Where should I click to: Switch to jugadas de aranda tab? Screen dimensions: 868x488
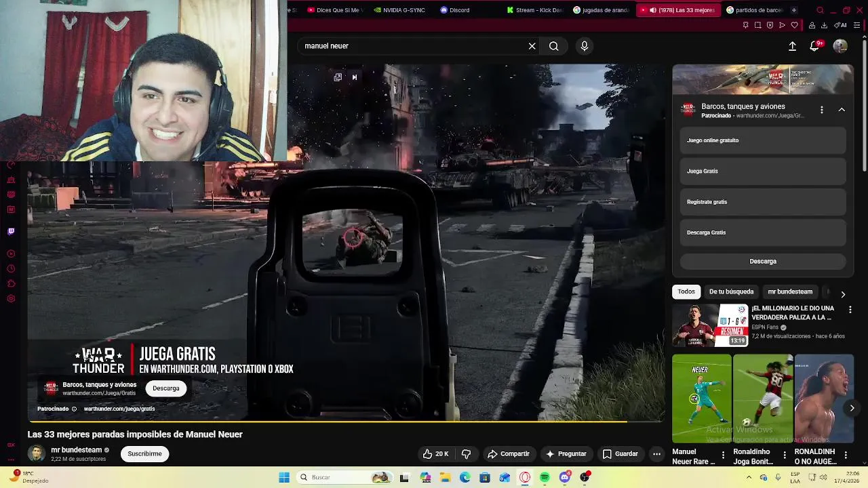click(601, 10)
